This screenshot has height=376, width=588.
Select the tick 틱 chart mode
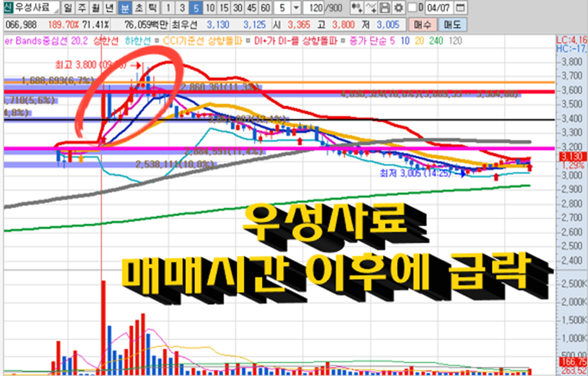point(153,7)
